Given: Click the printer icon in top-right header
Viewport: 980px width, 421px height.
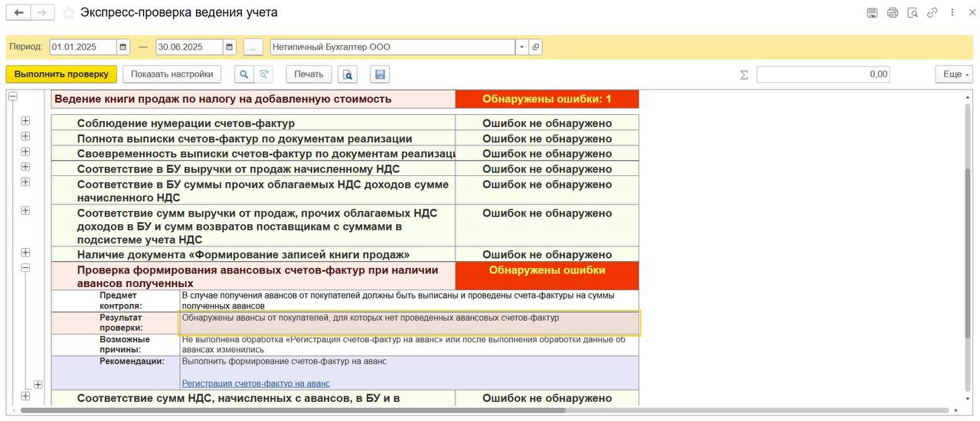Looking at the screenshot, I should tap(893, 13).
